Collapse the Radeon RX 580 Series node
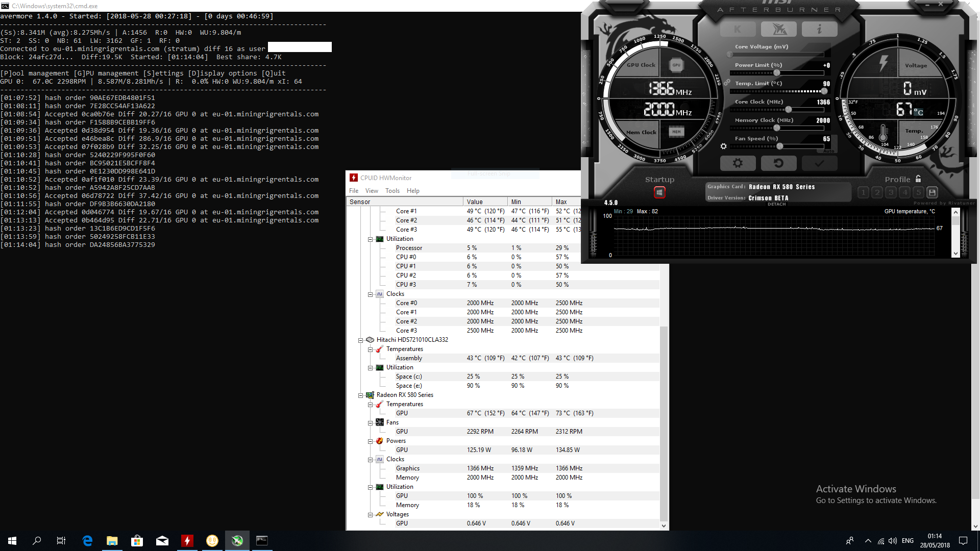980x551 pixels. 360,395
